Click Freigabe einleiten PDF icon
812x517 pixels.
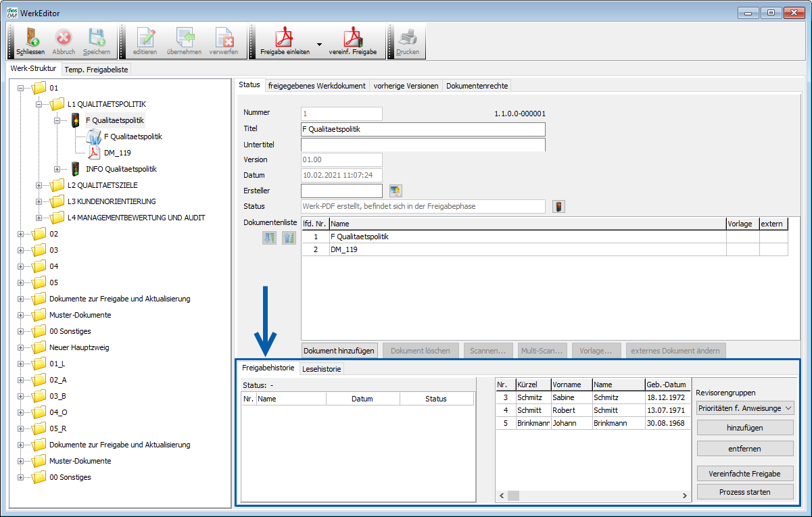point(285,38)
